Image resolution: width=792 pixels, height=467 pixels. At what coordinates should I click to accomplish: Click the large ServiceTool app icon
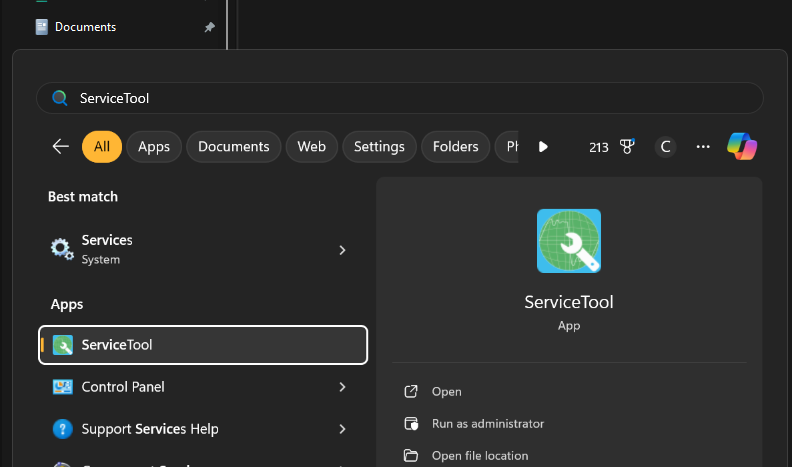coord(569,241)
